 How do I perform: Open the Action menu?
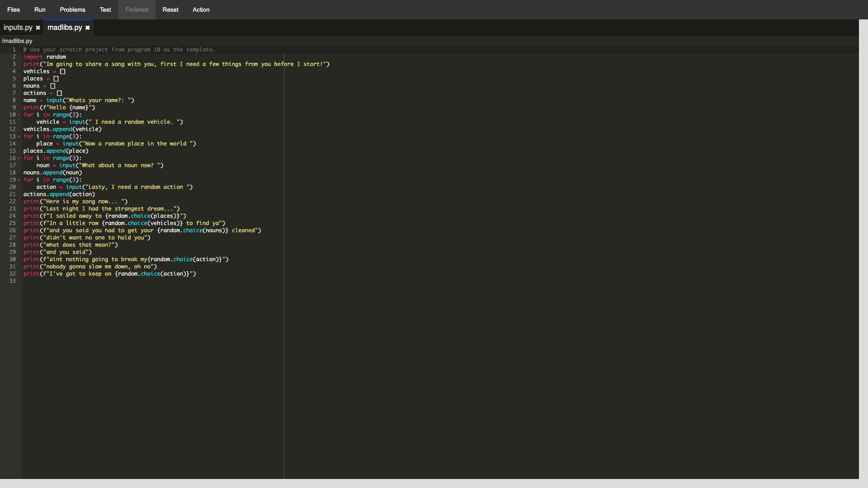(x=201, y=9)
